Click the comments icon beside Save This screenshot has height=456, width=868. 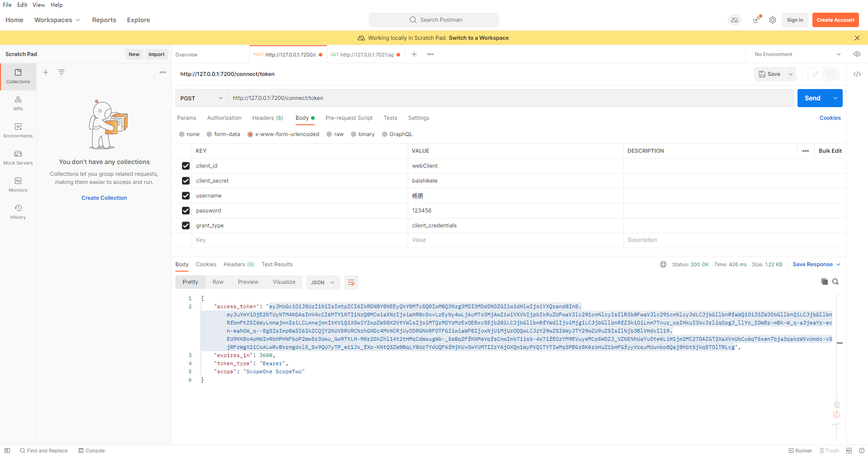click(830, 74)
